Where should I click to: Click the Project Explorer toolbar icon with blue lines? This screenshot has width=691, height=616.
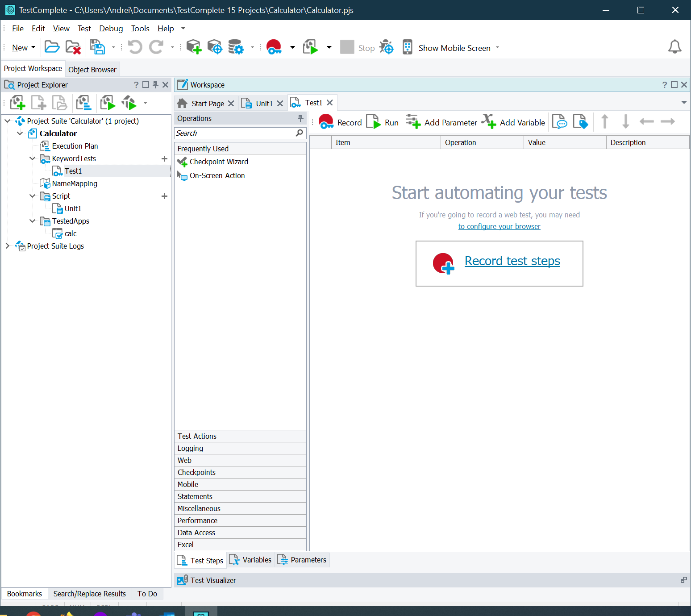tap(83, 103)
